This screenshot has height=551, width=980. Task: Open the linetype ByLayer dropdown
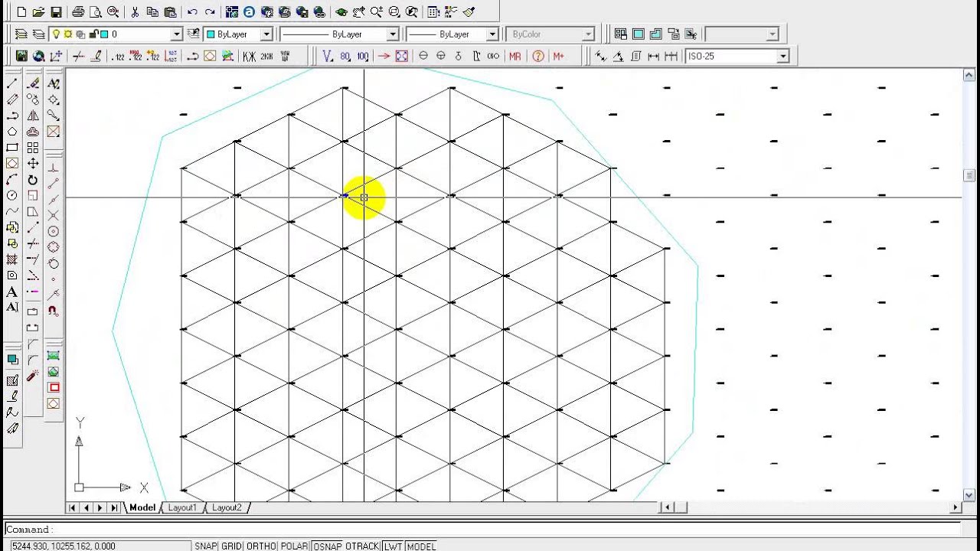pyautogui.click(x=393, y=34)
